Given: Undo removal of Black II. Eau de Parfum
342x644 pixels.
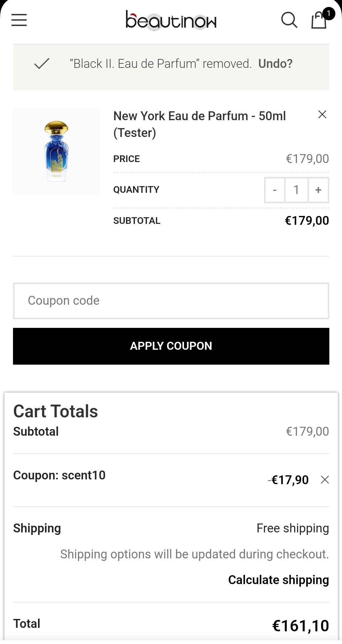Looking at the screenshot, I should click(275, 64).
